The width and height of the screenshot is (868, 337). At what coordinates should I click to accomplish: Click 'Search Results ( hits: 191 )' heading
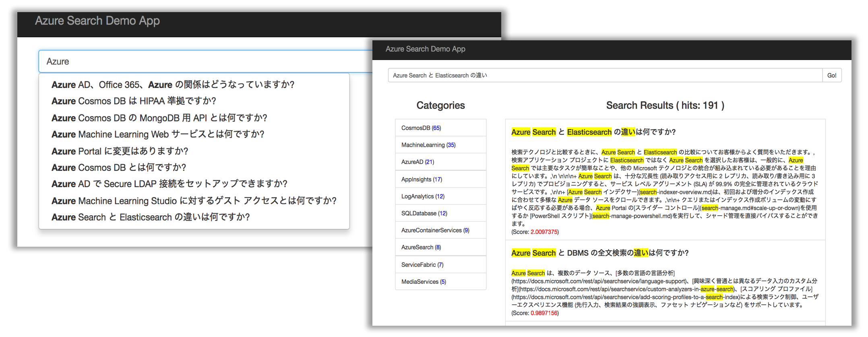(x=665, y=105)
